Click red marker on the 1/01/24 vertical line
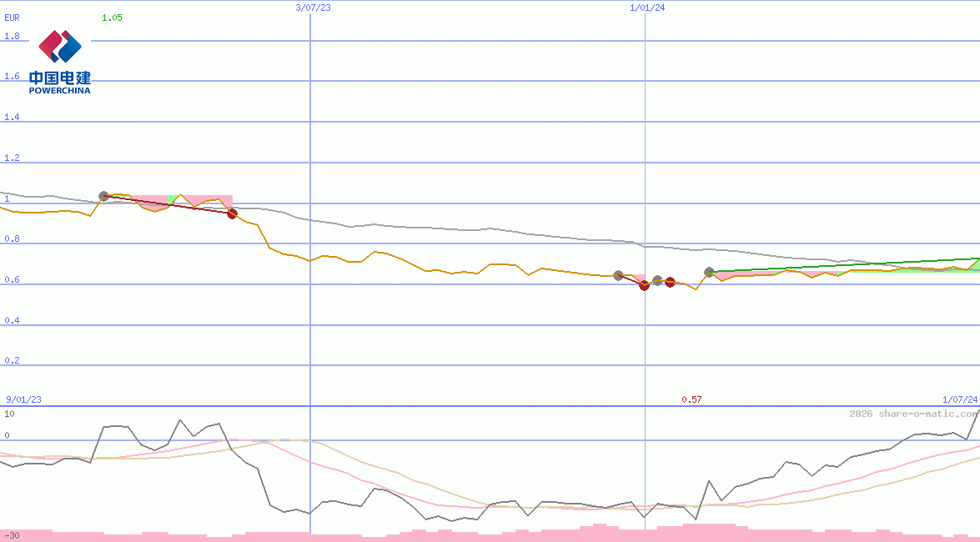 pyautogui.click(x=644, y=285)
